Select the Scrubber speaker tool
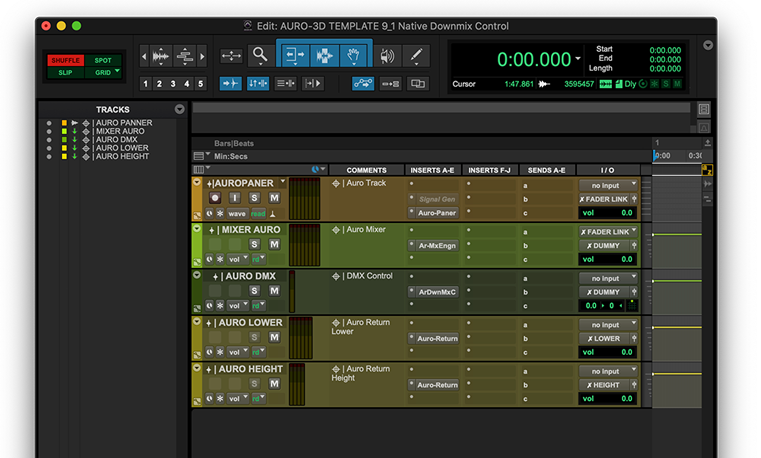761x458 pixels. [388, 56]
